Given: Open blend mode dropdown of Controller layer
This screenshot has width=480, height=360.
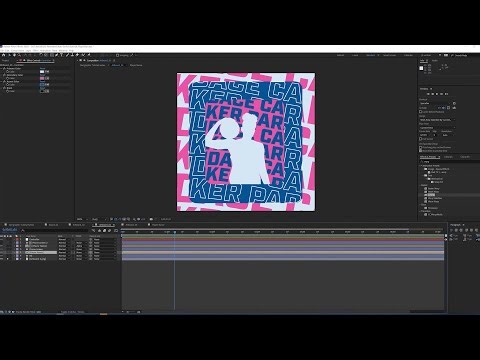Looking at the screenshot, I should 64,239.
